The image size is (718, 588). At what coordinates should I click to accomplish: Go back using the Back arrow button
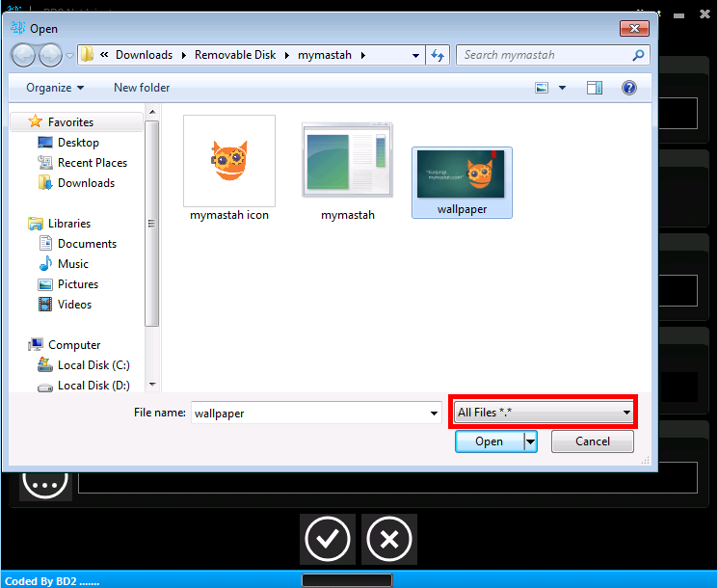click(23, 55)
